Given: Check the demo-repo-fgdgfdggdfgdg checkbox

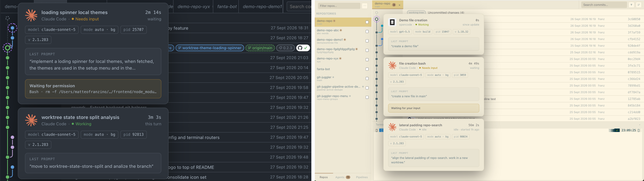Looking at the screenshot, I should click(x=367, y=50).
